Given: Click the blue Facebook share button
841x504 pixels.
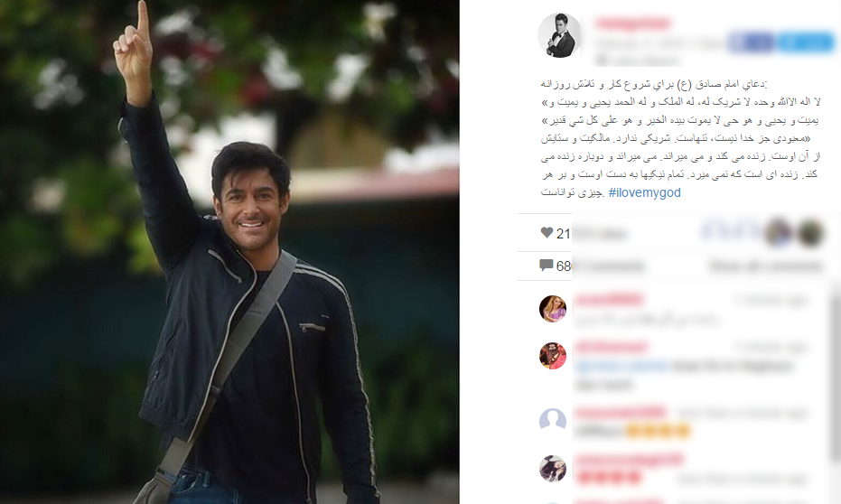Looking at the screenshot, I should (751, 42).
